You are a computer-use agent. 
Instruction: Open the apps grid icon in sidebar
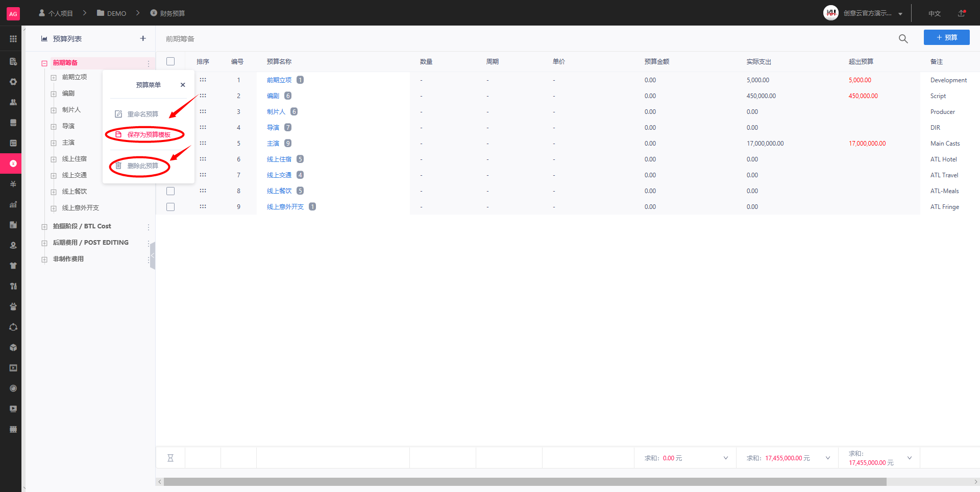[13, 39]
